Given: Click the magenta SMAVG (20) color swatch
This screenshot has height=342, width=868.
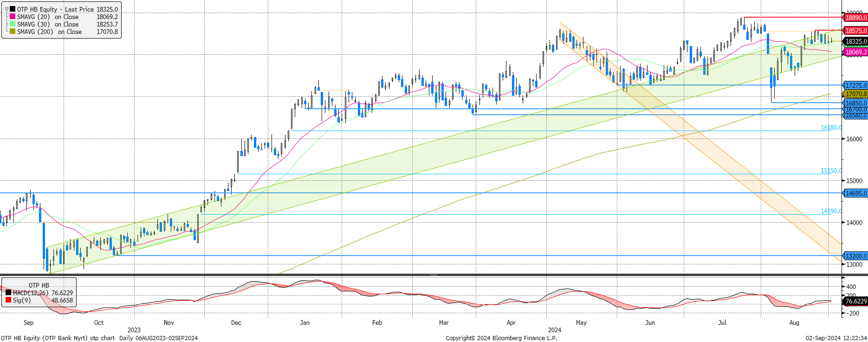Looking at the screenshot, I should click(13, 17).
